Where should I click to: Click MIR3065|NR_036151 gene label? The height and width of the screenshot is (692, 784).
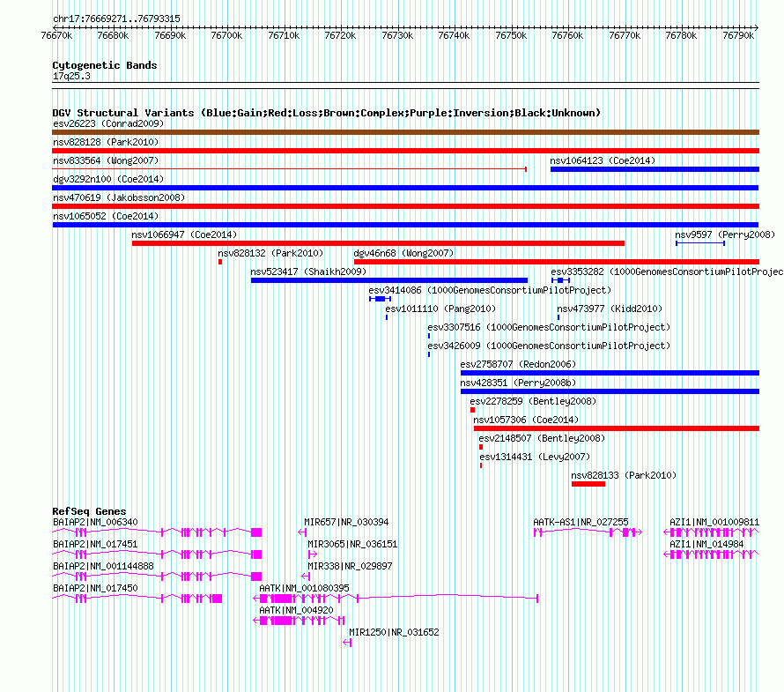pyautogui.click(x=352, y=544)
